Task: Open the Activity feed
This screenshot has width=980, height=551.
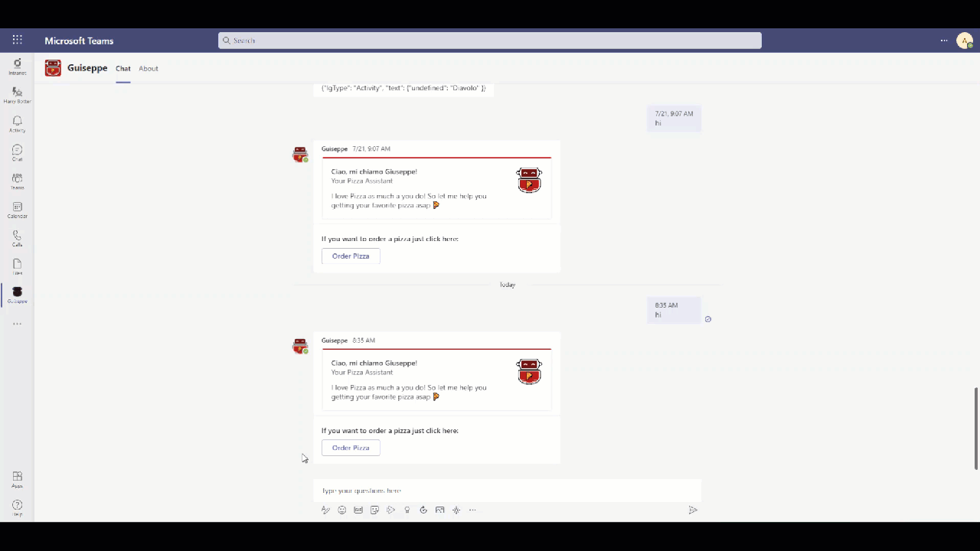Action: [17, 124]
